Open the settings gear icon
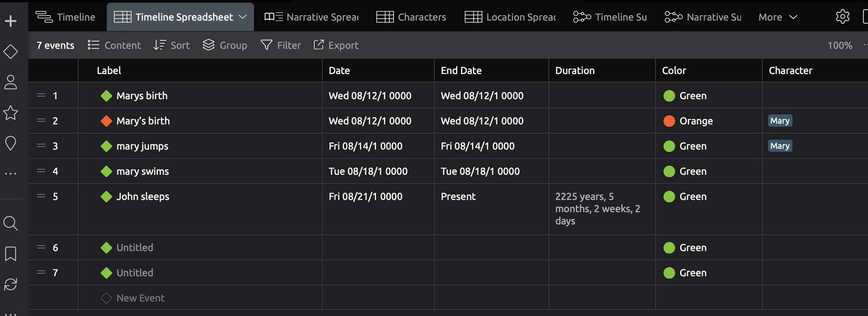The width and height of the screenshot is (868, 316). click(842, 17)
